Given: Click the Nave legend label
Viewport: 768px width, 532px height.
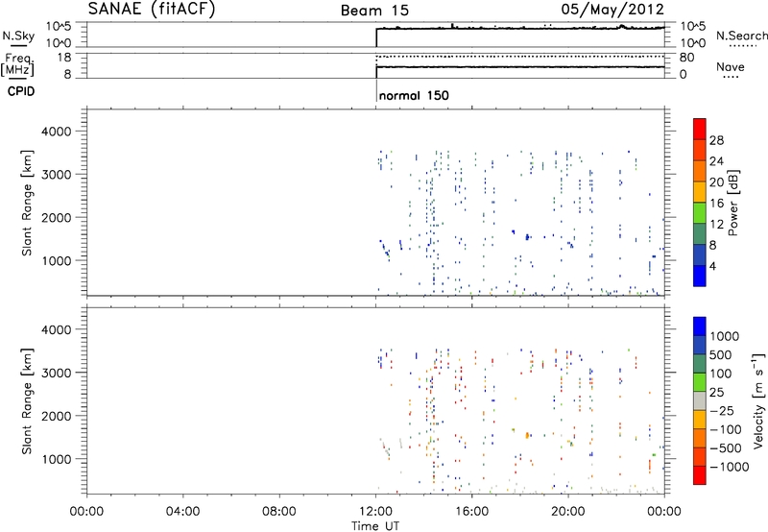Looking at the screenshot, I should point(731,67).
